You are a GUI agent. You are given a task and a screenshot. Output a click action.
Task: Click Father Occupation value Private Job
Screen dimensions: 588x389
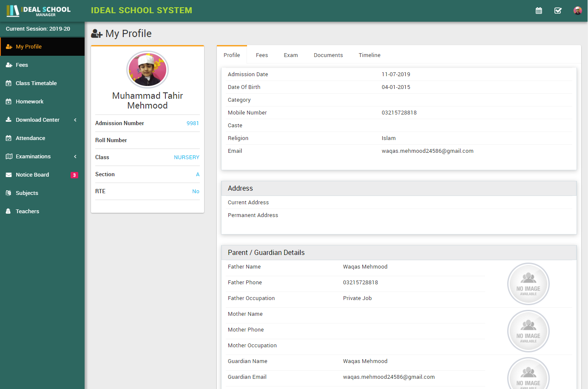click(357, 298)
